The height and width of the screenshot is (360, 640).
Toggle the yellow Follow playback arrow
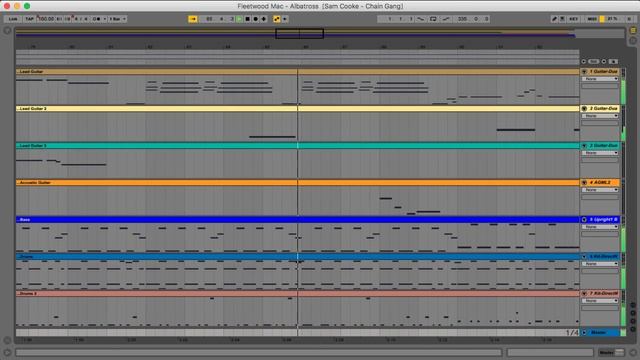(x=193, y=19)
